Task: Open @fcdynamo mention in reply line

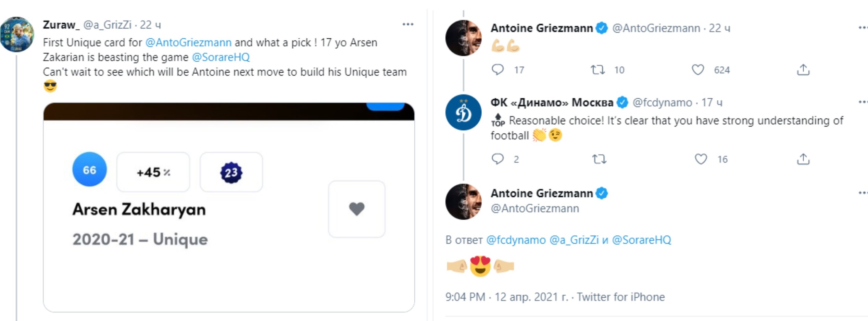Action: point(516,240)
